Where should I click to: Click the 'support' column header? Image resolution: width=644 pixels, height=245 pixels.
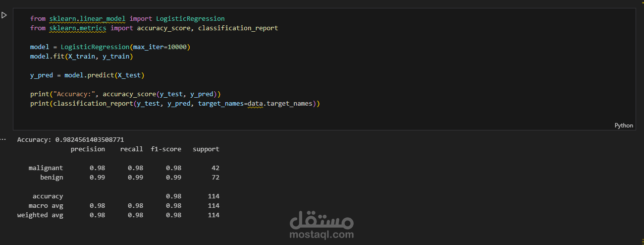(x=206, y=149)
